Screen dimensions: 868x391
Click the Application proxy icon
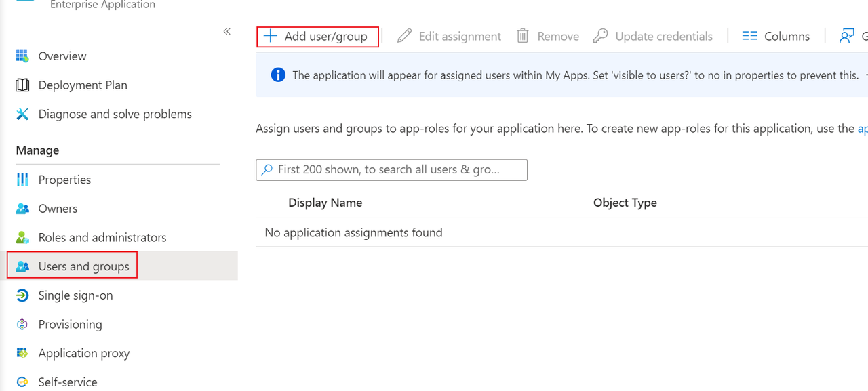(x=22, y=353)
